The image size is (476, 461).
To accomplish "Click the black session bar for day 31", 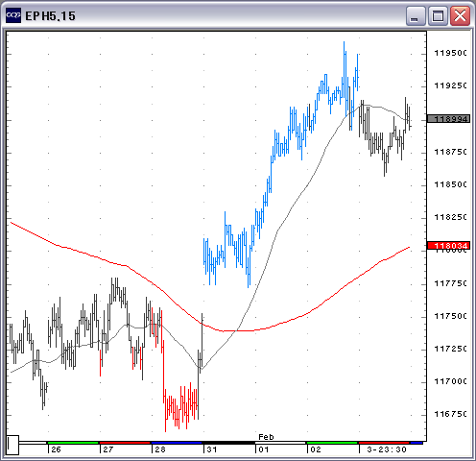I will click(x=228, y=443).
